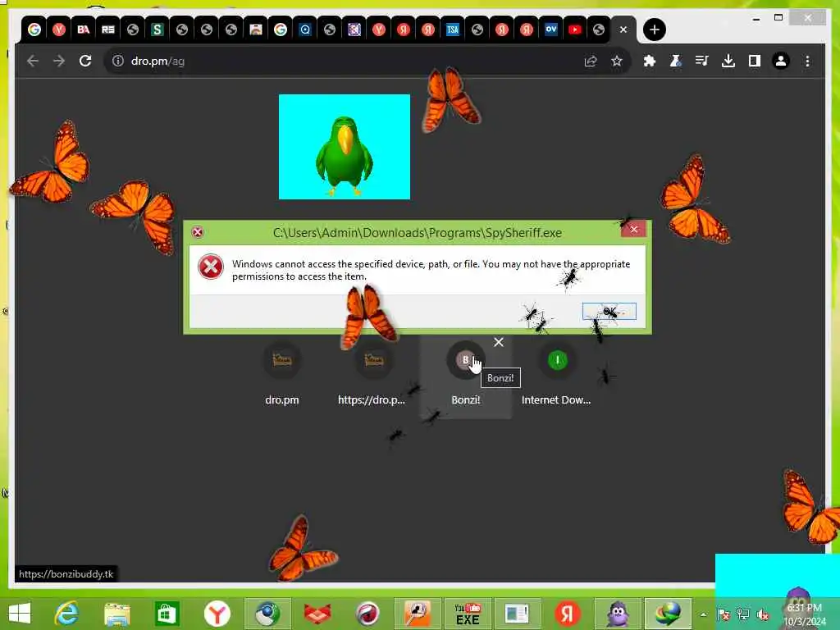The height and width of the screenshot is (630, 840).
Task: Open the YouTube EXE taskbar app
Action: point(468,614)
